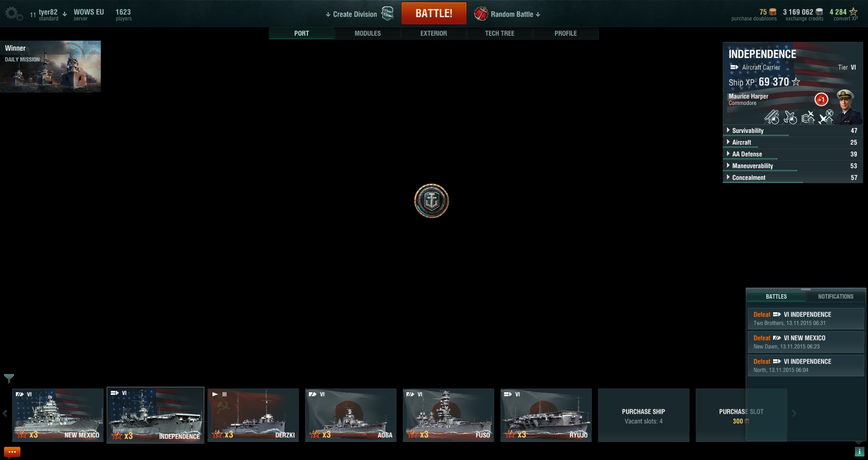Click the Maurice Harper commander name
This screenshot has width=868, height=460.
pos(748,96)
